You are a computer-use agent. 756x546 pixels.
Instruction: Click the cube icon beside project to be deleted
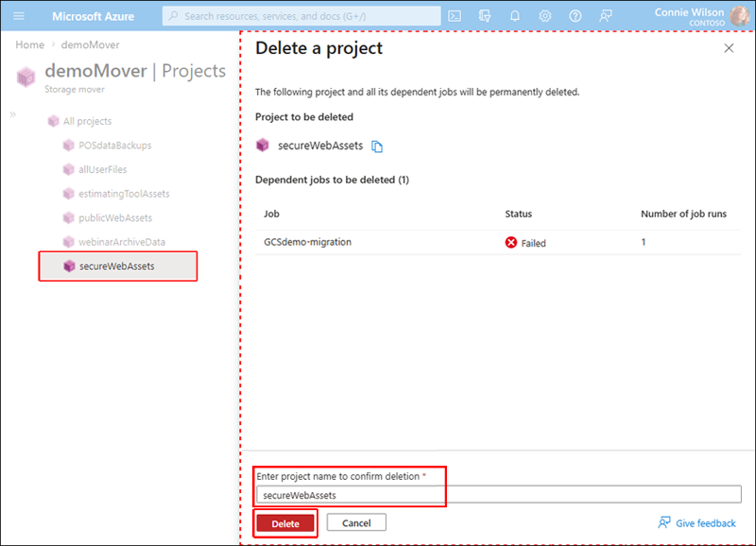263,145
